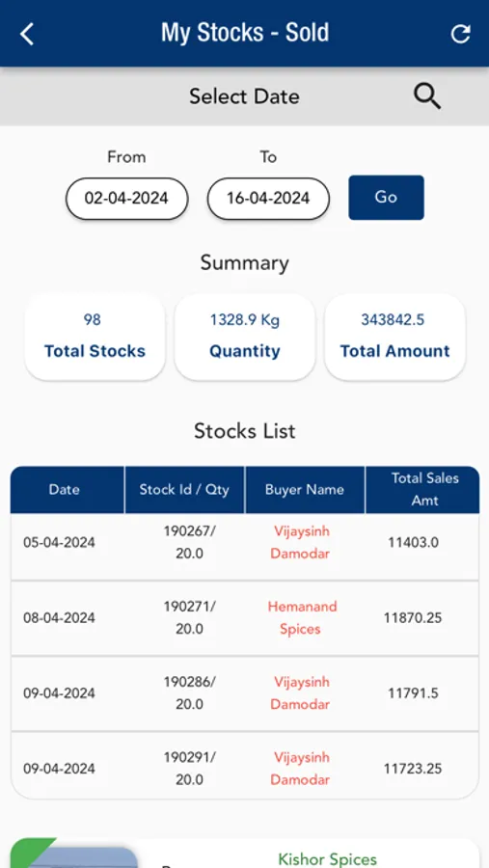This screenshot has width=489, height=868.
Task: Select the Total Amount summary card
Action: click(x=394, y=337)
